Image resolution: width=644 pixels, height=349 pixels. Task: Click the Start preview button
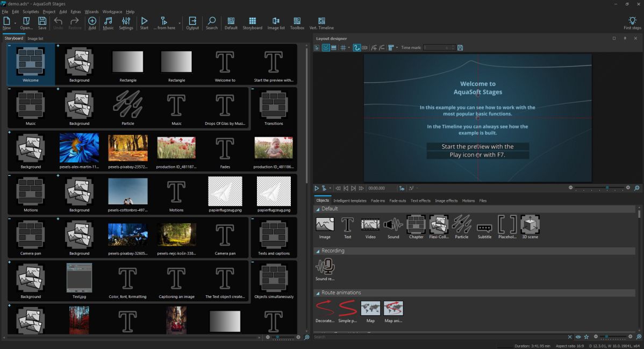(x=317, y=188)
